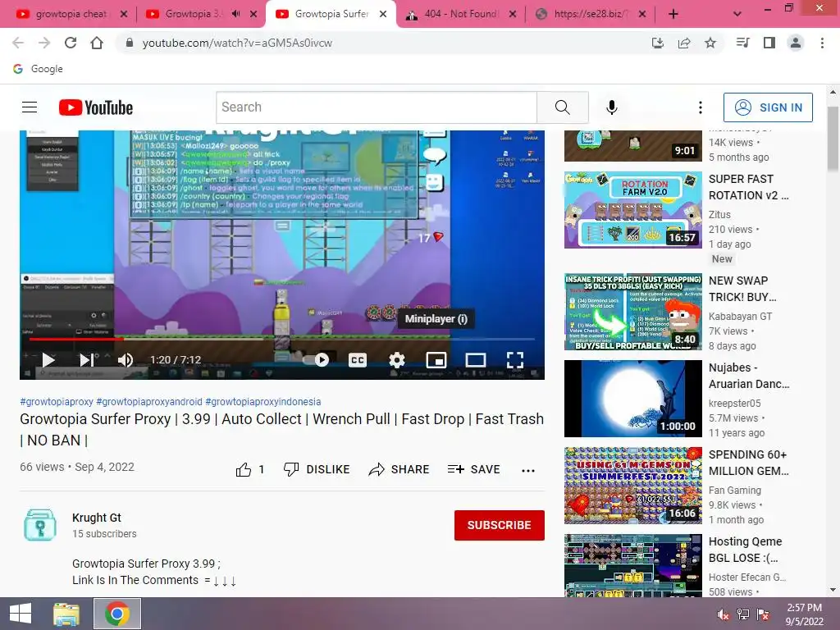
Task: Enter full screen mode
Action: (515, 359)
